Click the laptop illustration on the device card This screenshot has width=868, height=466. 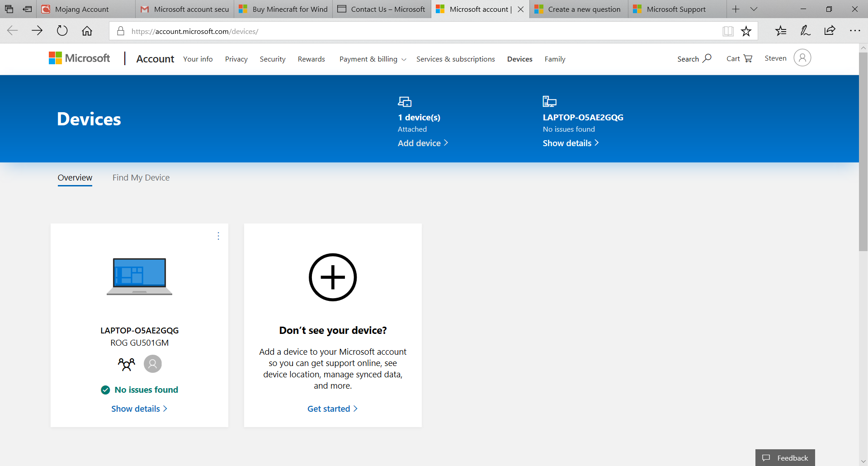(139, 276)
